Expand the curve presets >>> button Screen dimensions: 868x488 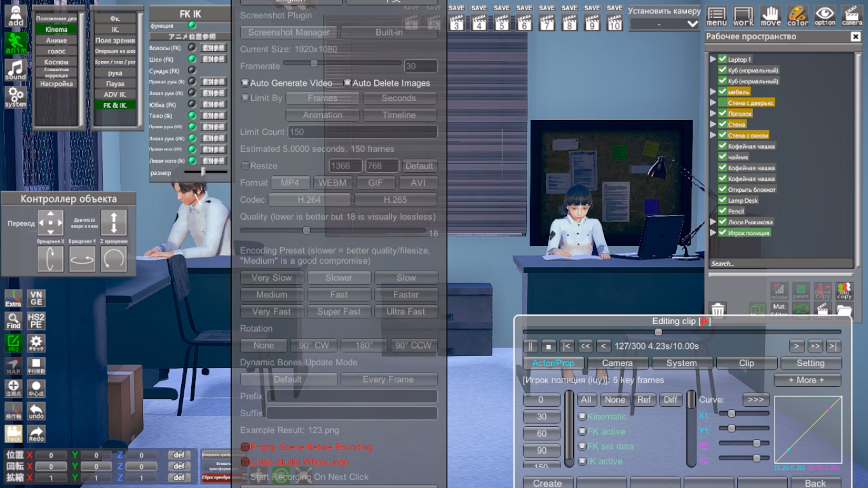point(756,400)
